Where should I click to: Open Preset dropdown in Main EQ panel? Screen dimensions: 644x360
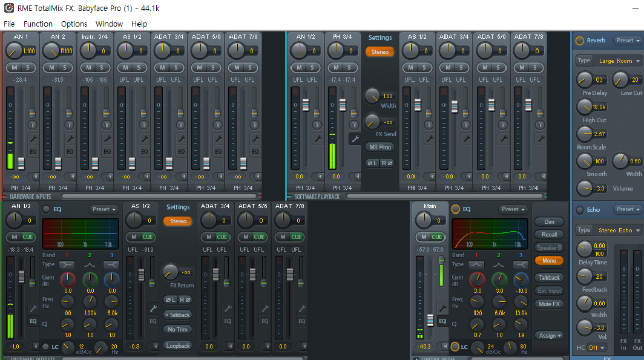tap(513, 209)
